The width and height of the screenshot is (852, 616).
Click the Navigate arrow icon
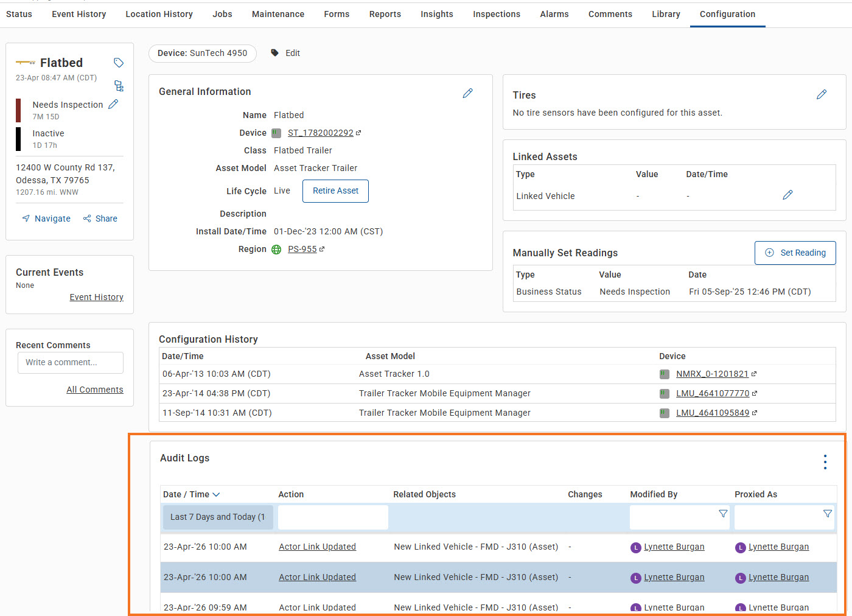pyautogui.click(x=26, y=219)
